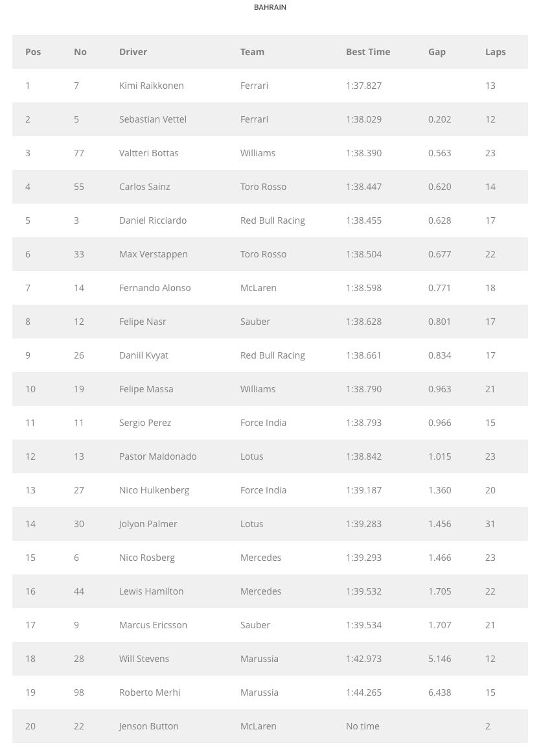541x756 pixels.
Task: Open Daniel Ricciardo's driver entry
Action: click(152, 220)
